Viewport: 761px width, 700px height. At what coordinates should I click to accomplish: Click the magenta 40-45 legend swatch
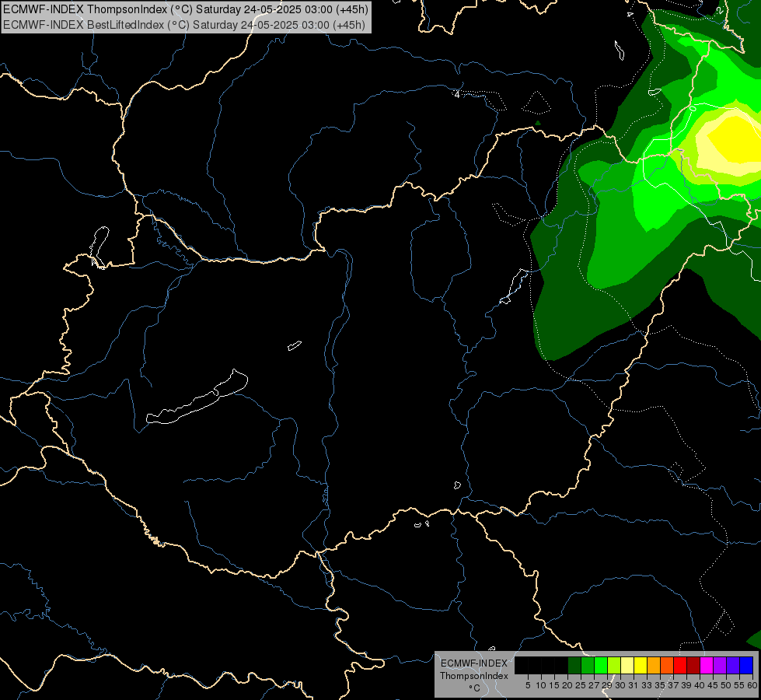coord(707,665)
